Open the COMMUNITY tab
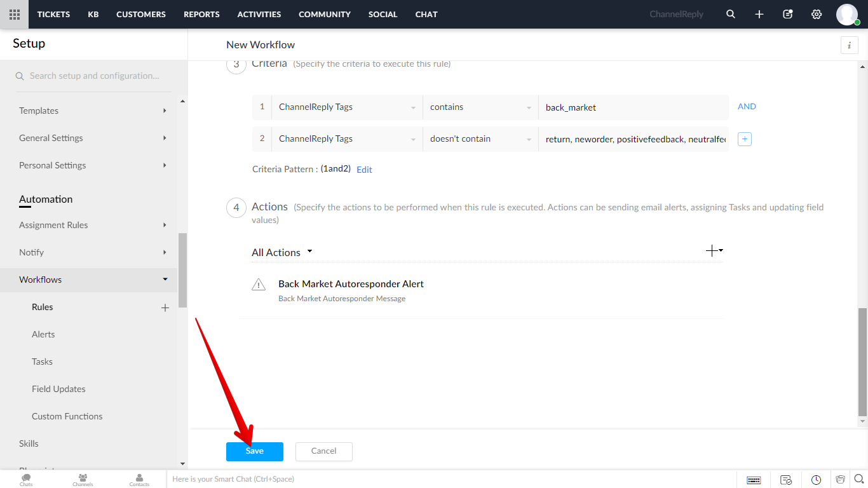This screenshot has height=488, width=868. point(325,14)
